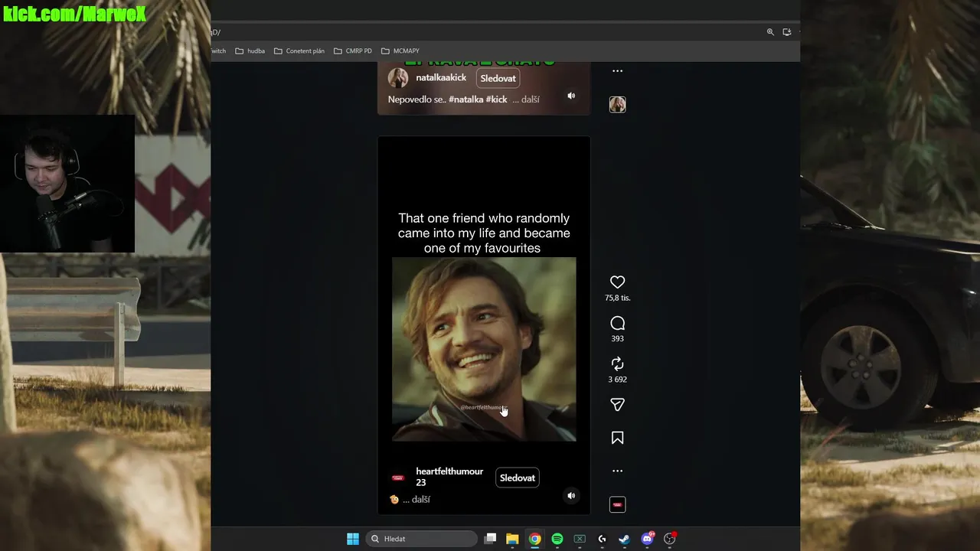The width and height of the screenshot is (980, 551).
Task: Open OBS Studio from the taskbar
Action: coord(669,539)
